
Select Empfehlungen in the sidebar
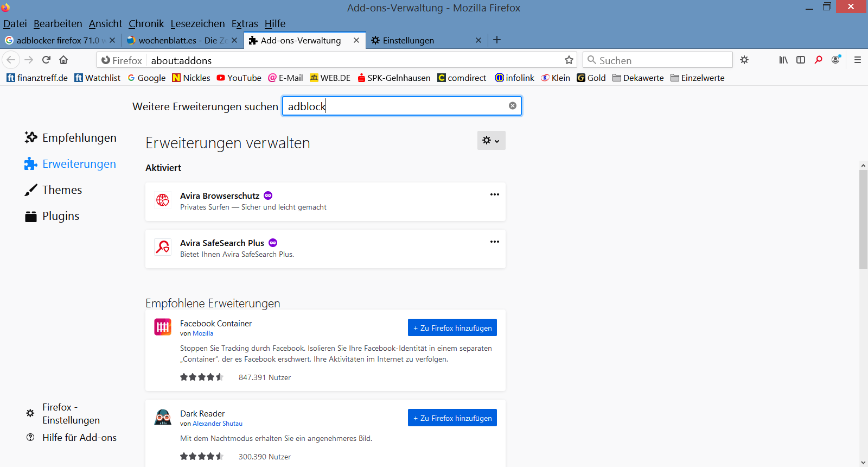coord(71,138)
